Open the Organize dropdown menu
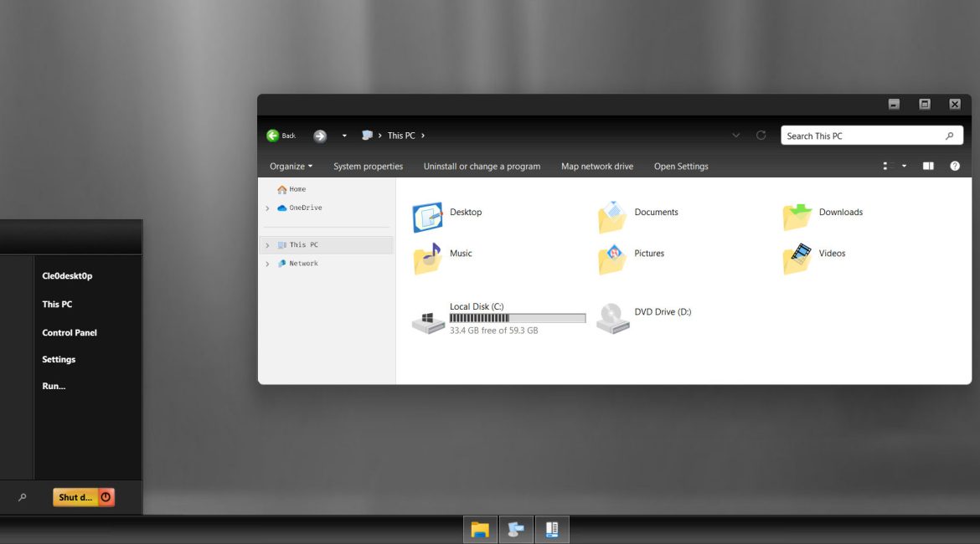980x544 pixels. pyautogui.click(x=291, y=167)
